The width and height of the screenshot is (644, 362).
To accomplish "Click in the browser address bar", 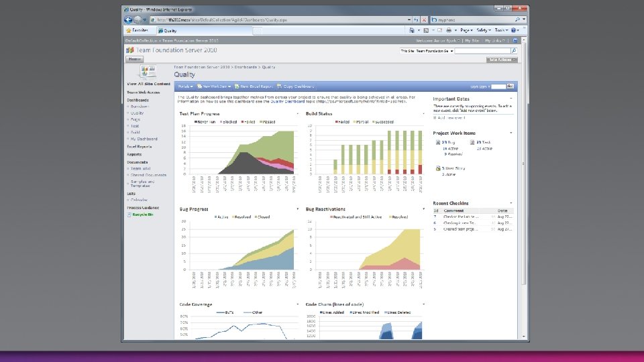I will (280, 19).
